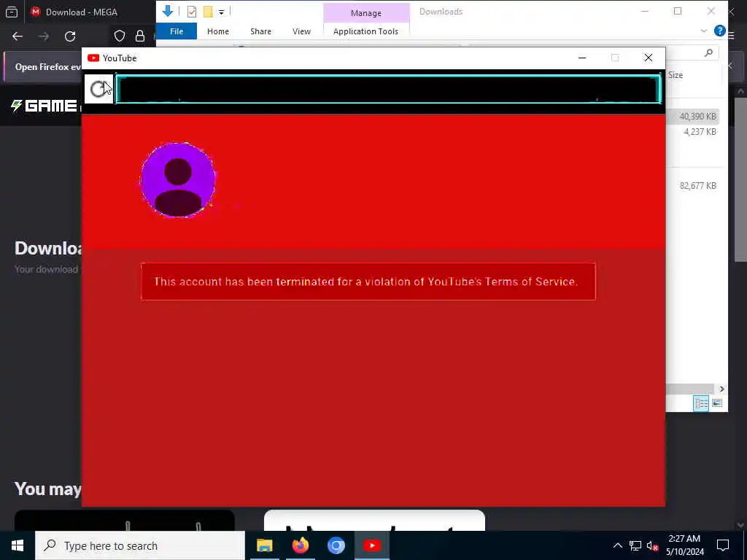Maximize the Downloads explorer window

(678, 12)
